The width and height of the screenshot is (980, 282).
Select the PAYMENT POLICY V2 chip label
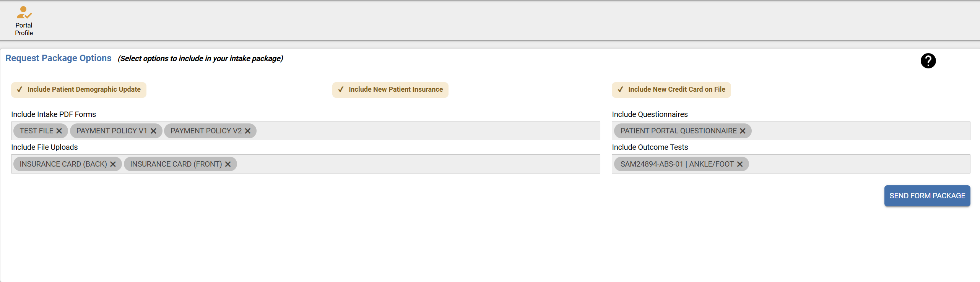[206, 131]
